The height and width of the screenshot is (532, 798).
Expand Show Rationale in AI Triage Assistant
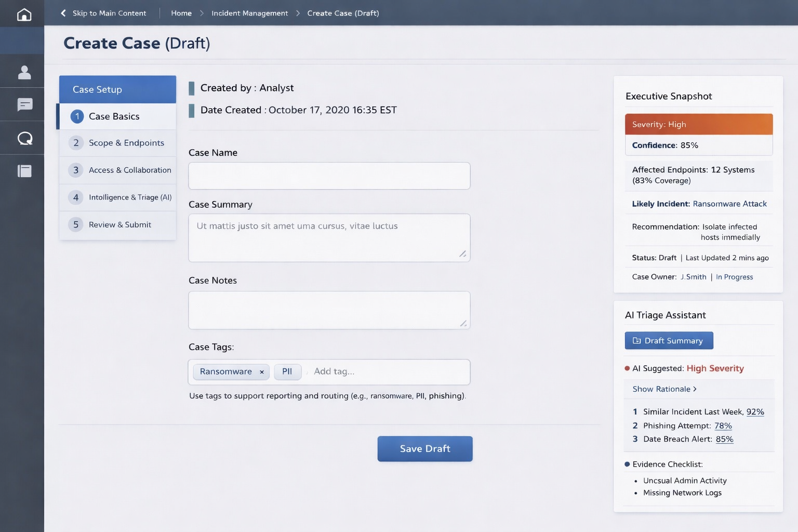coord(664,389)
